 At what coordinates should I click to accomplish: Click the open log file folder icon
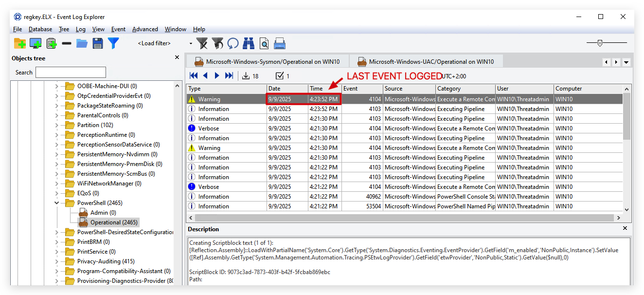click(82, 43)
